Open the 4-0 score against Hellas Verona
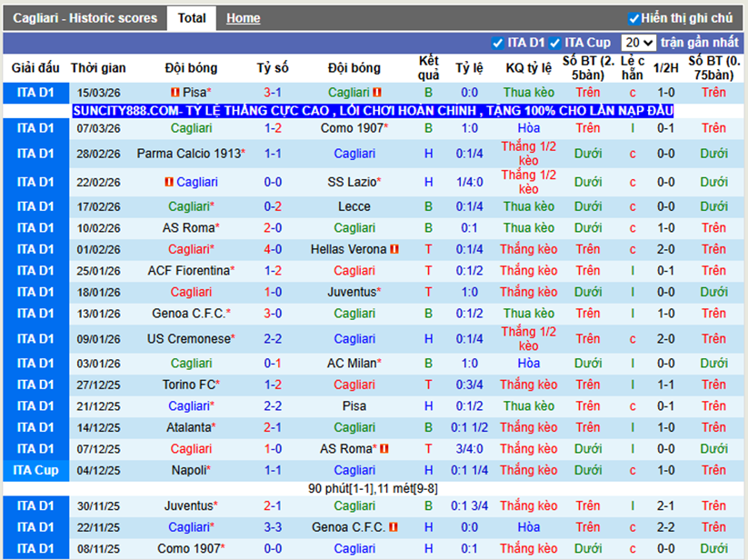Screen dimensions: 748x560 point(273,249)
